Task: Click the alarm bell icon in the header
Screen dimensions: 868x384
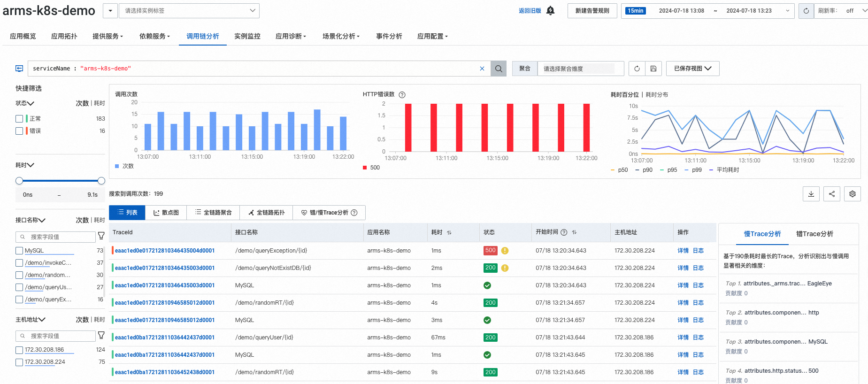Action: [551, 10]
